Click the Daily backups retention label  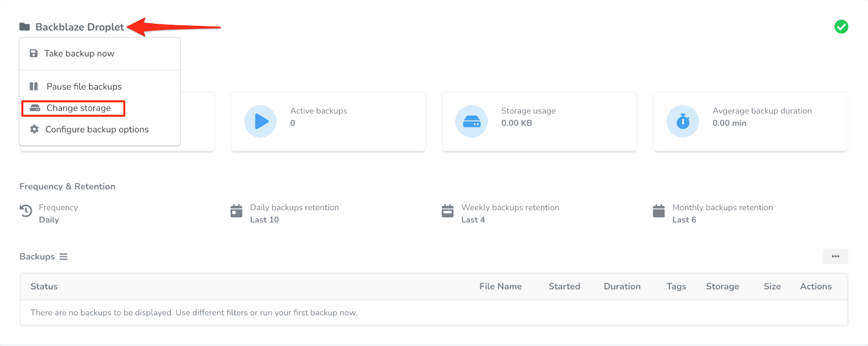(294, 207)
